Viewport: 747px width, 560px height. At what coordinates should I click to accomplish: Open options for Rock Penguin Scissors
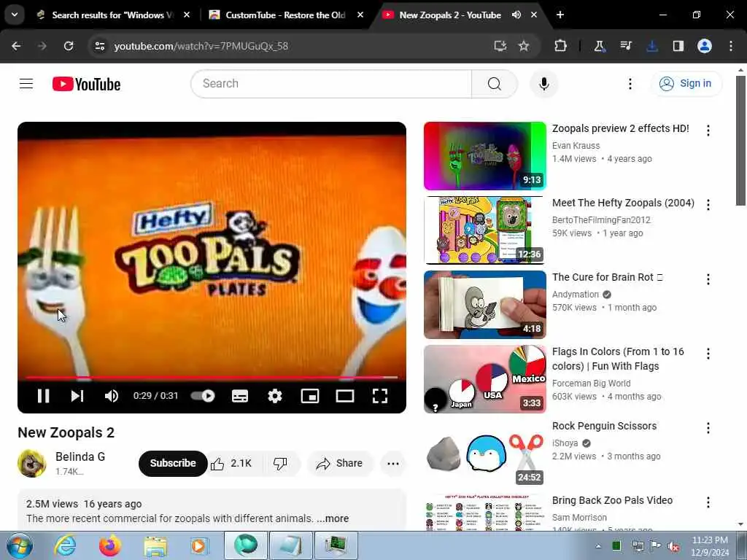point(708,428)
